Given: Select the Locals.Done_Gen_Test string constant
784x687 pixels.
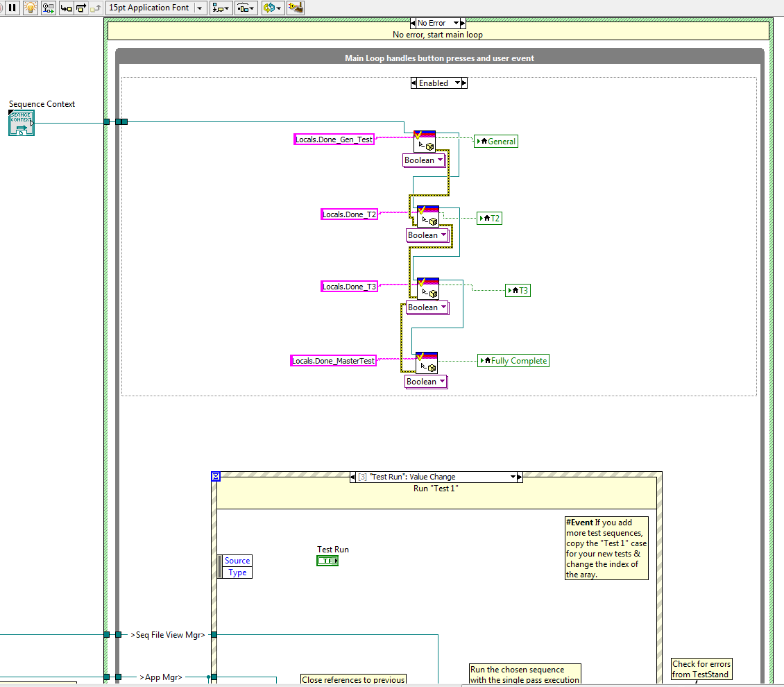Looking at the screenshot, I should tap(334, 139).
